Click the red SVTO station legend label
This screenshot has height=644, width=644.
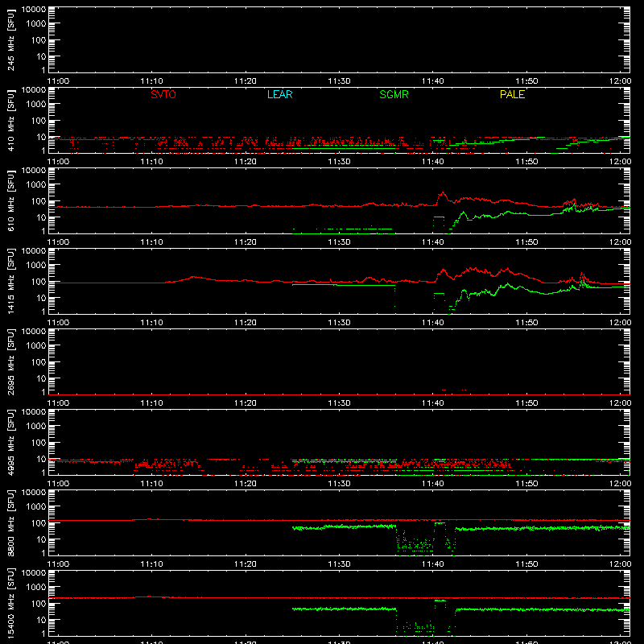(163, 94)
